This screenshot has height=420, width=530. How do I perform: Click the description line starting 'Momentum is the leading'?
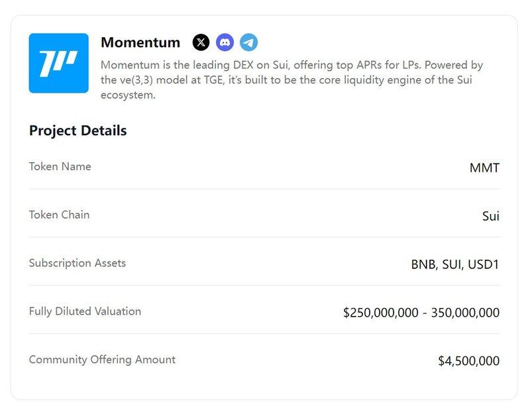click(291, 65)
